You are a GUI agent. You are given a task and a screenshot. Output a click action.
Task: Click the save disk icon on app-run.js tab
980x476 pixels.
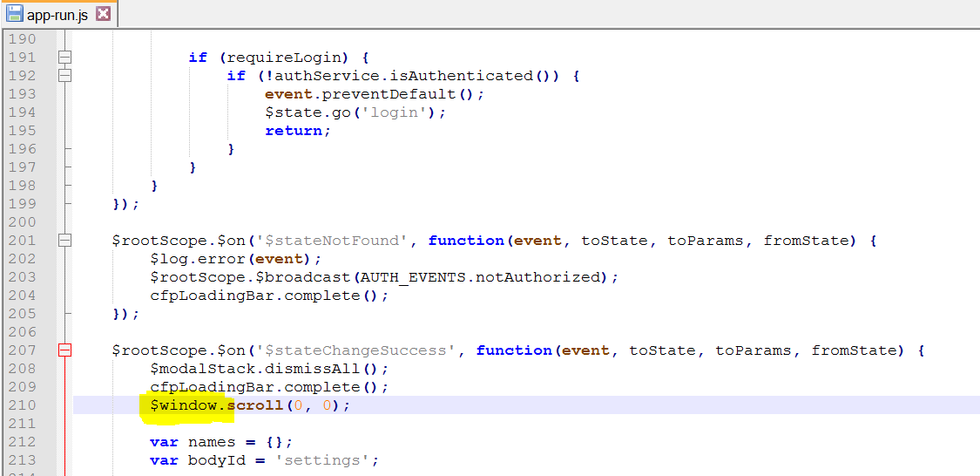tap(15, 14)
